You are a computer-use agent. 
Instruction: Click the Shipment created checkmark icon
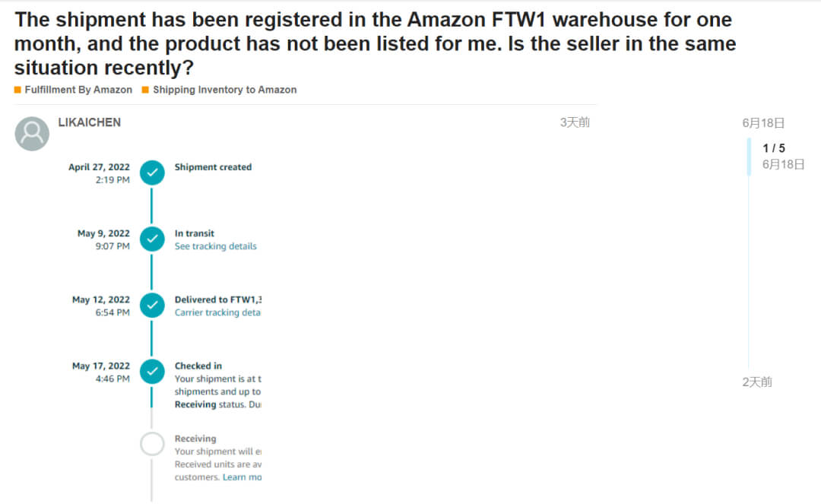pos(152,173)
